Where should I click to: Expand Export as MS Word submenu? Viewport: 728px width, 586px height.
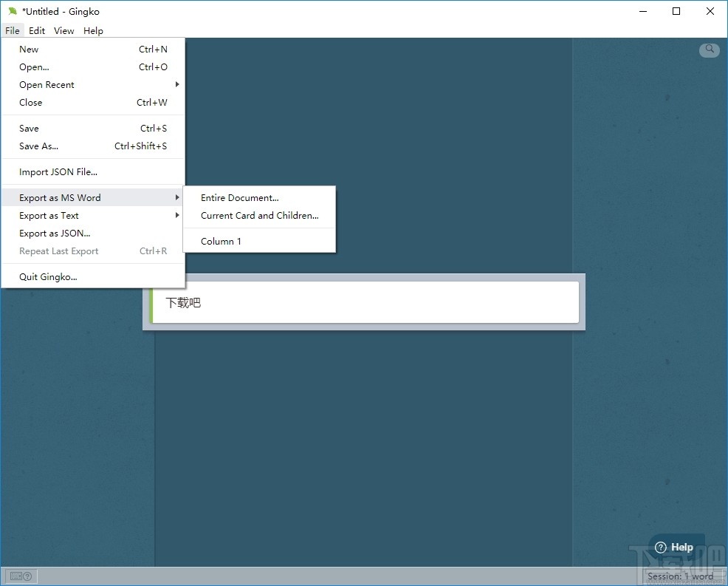pos(93,197)
